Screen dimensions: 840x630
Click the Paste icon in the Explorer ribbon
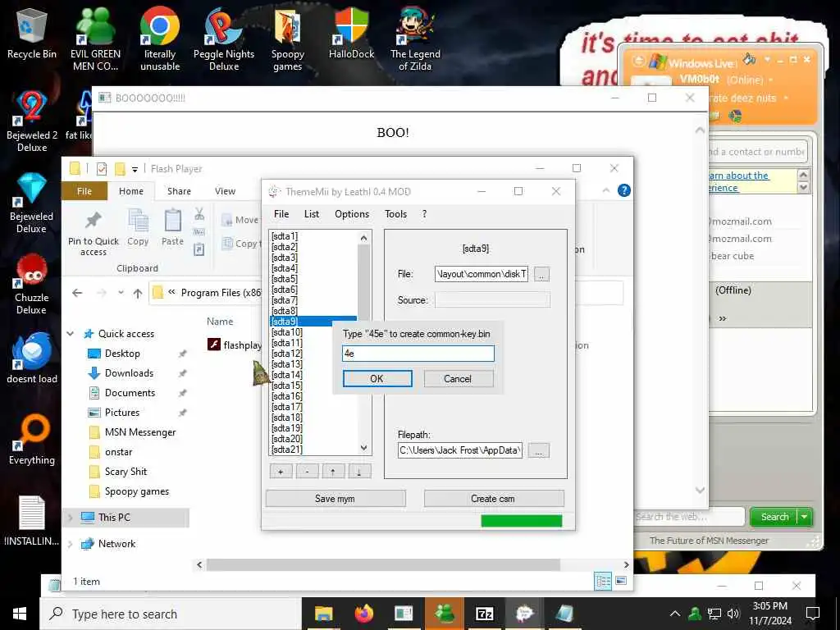172,228
